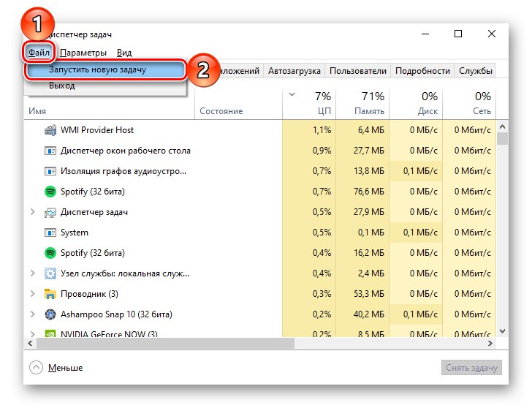The height and width of the screenshot is (408, 532).
Task: Expand the Узел службы: локальная служба group
Action: tap(33, 273)
